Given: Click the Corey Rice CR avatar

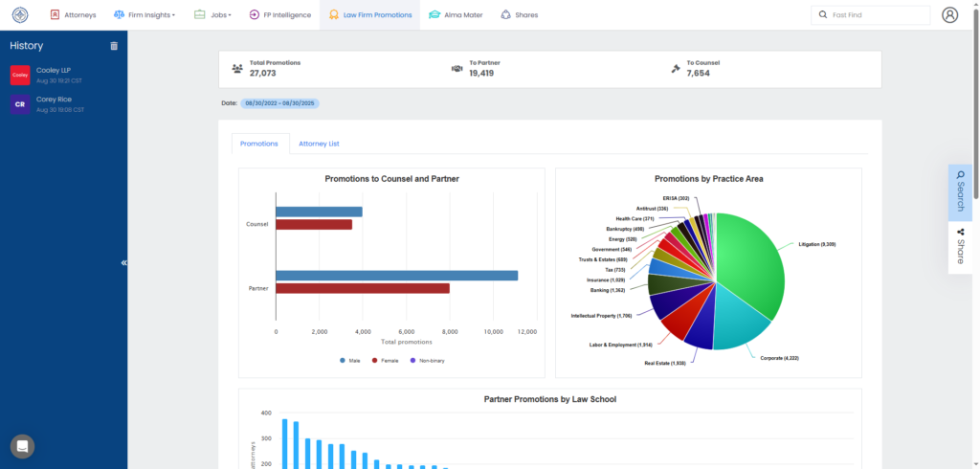Looking at the screenshot, I should [x=20, y=104].
